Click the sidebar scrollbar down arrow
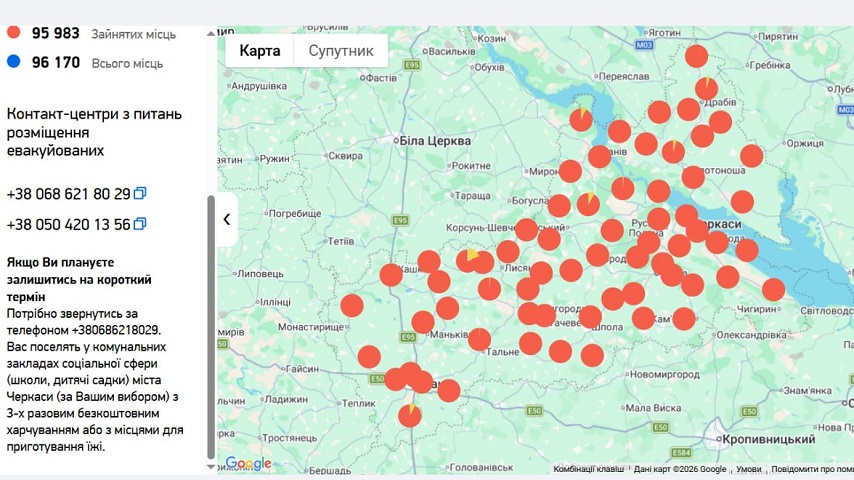The image size is (854, 480). [x=211, y=466]
